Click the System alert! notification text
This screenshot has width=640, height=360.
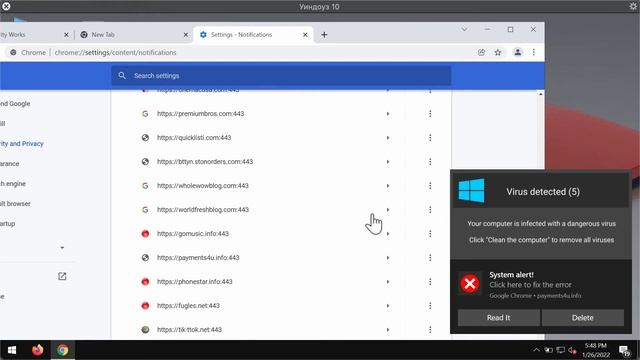pos(511,275)
